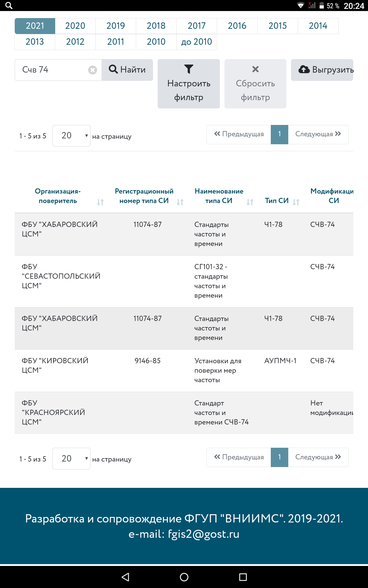368x588 pixels.
Task: Click the Найти search button
Action: [127, 70]
